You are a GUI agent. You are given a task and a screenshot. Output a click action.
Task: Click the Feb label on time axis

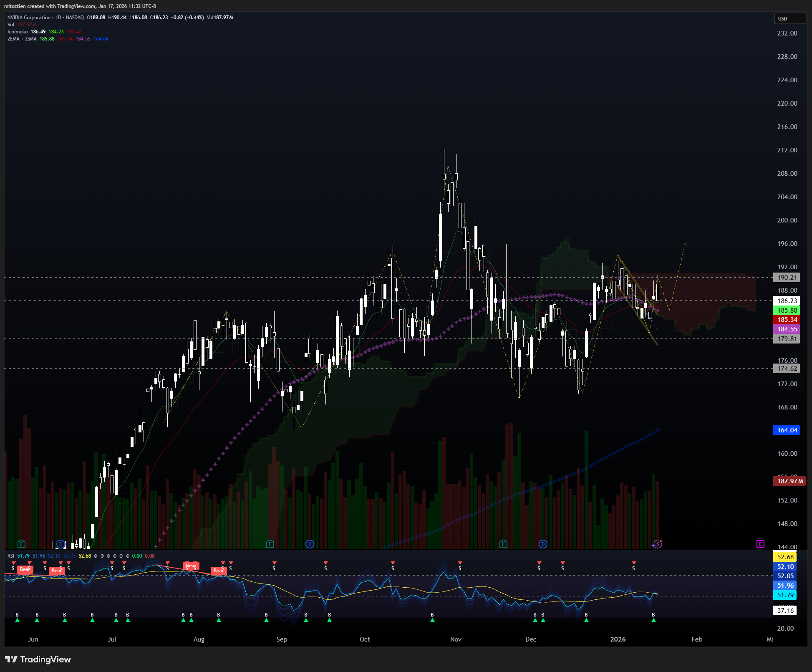click(697, 639)
